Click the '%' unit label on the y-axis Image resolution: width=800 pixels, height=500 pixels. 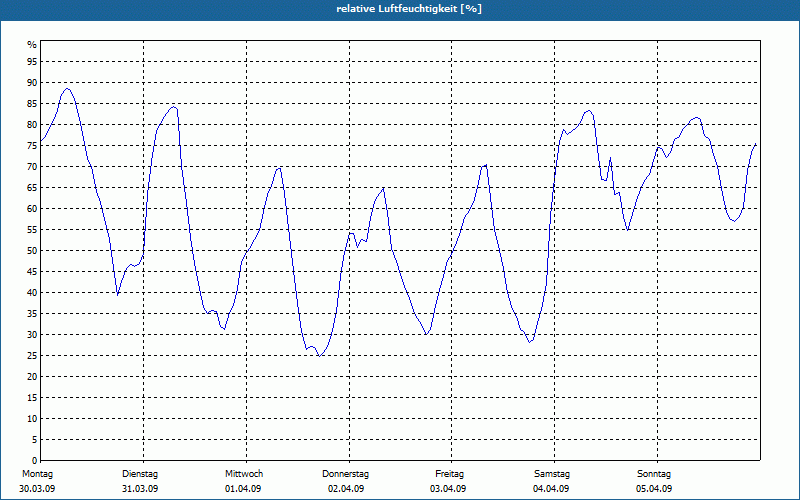tap(32, 45)
